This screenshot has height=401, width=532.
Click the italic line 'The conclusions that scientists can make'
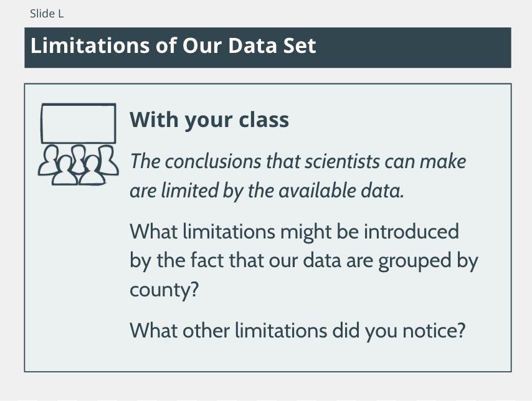coord(298,161)
